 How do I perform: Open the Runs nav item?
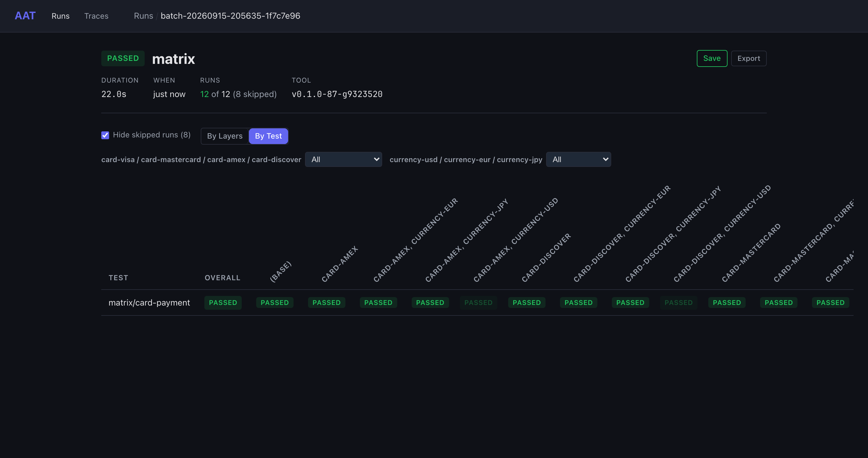click(60, 16)
